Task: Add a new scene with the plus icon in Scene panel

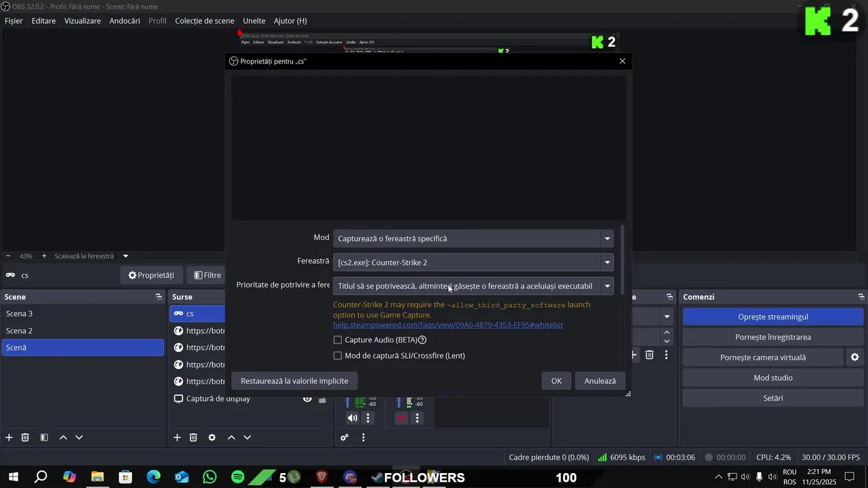Action: coord(9,438)
